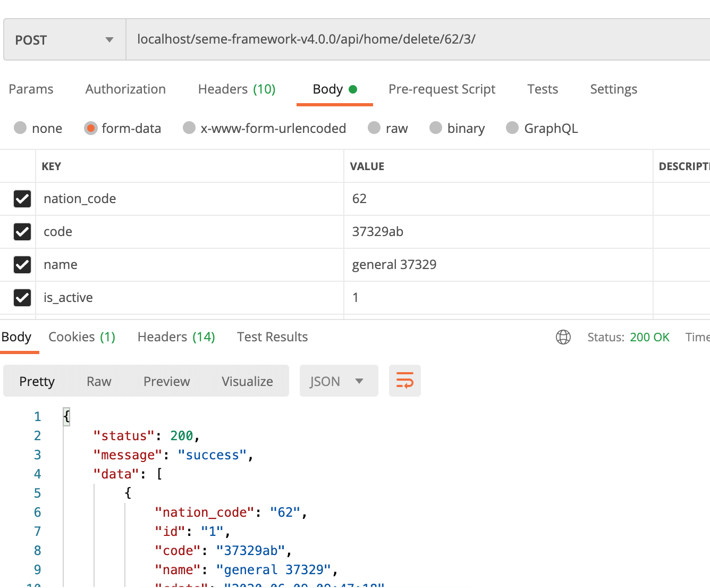
Task: Uncheck the nation_code row checkbox
Action: (x=22, y=199)
